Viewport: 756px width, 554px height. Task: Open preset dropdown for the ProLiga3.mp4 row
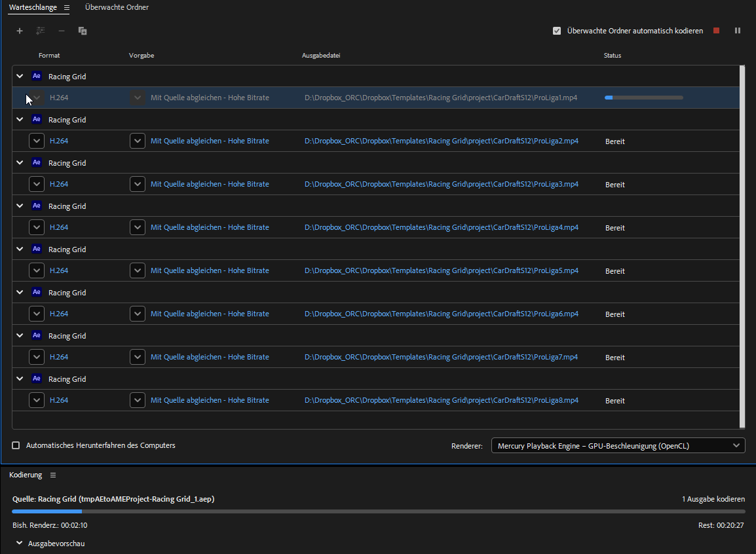(137, 184)
